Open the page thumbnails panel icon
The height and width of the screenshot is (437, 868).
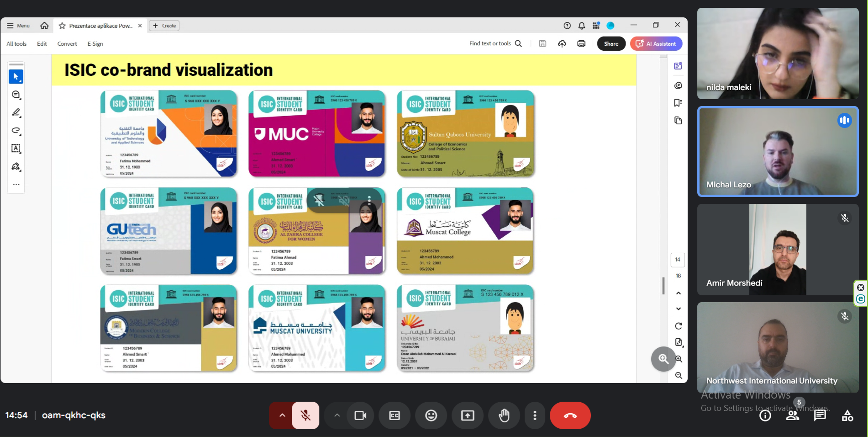coord(678,121)
